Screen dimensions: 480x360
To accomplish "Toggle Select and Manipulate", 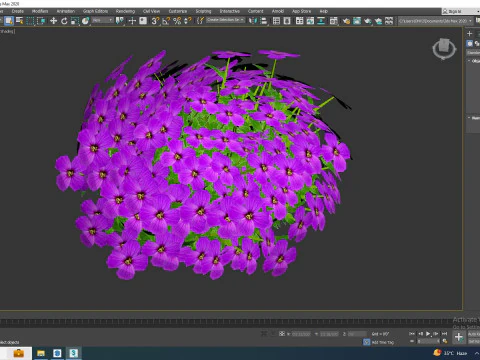I will (x=132, y=21).
